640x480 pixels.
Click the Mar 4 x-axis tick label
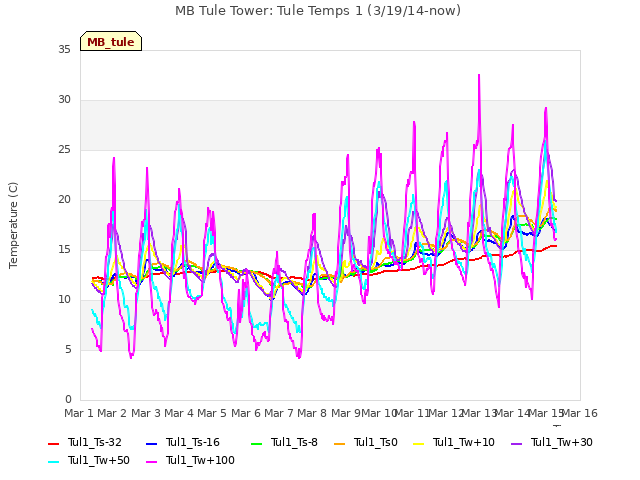[179, 413]
